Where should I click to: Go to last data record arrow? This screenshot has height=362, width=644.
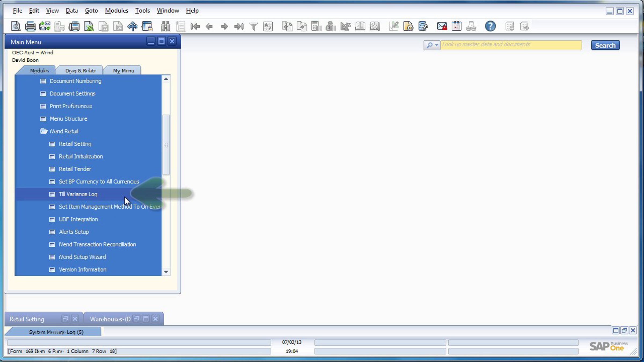click(x=239, y=26)
